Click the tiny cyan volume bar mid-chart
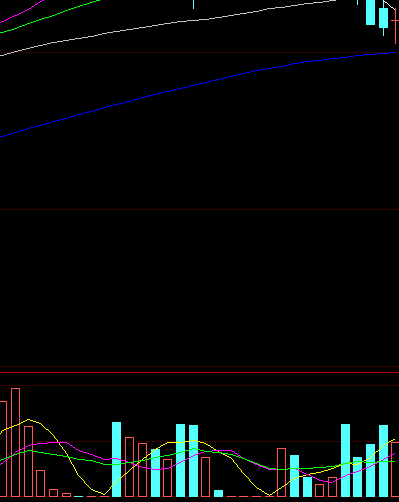 218,493
